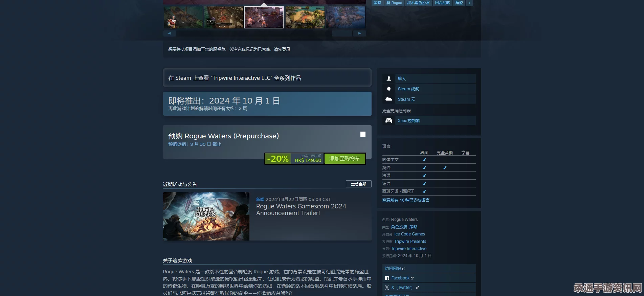This screenshot has width=644, height=296.
Task: Click the X (Twitter) link button
Action: 429,288
